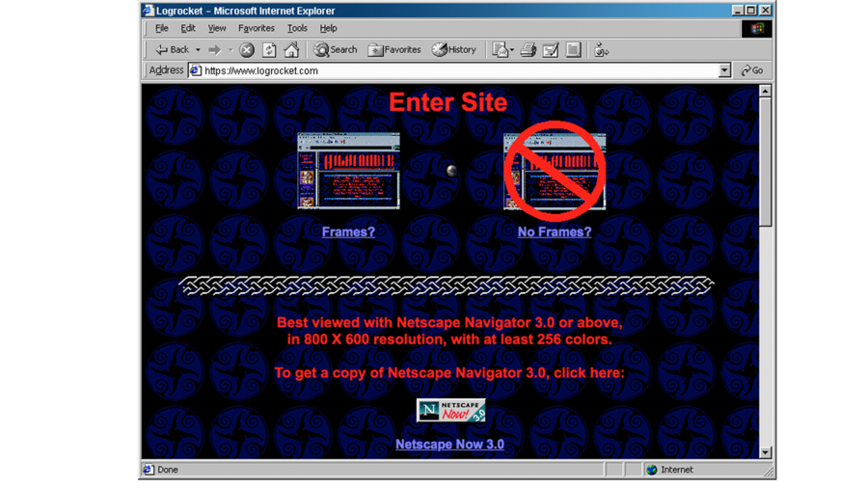
Task: Maximize the Internet Explorer window
Action: 750,11
